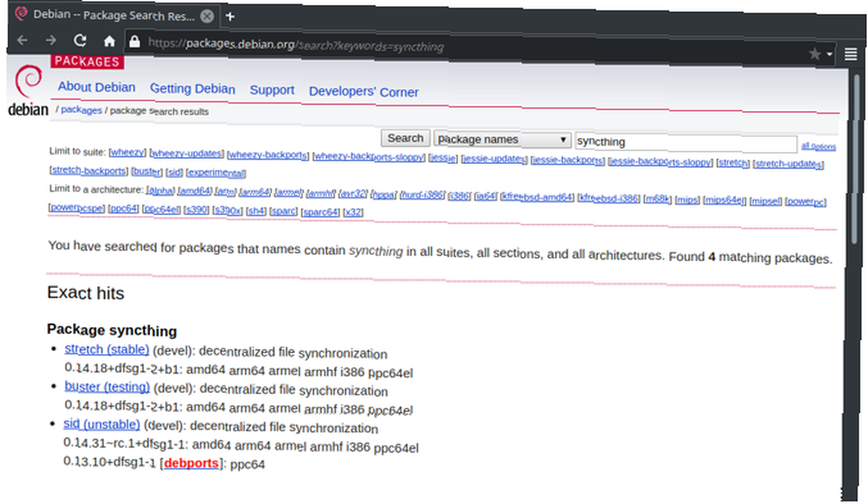Limit architecture to powerpcspe

76,207
